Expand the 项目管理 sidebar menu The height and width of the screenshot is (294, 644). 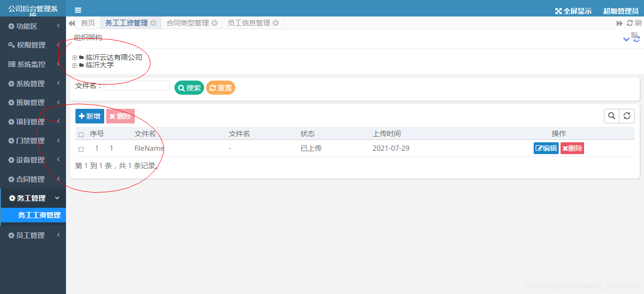(33, 122)
